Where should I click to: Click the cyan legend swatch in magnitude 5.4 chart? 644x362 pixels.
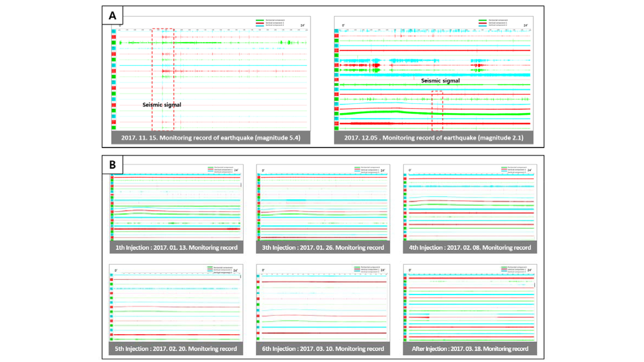coord(260,25)
